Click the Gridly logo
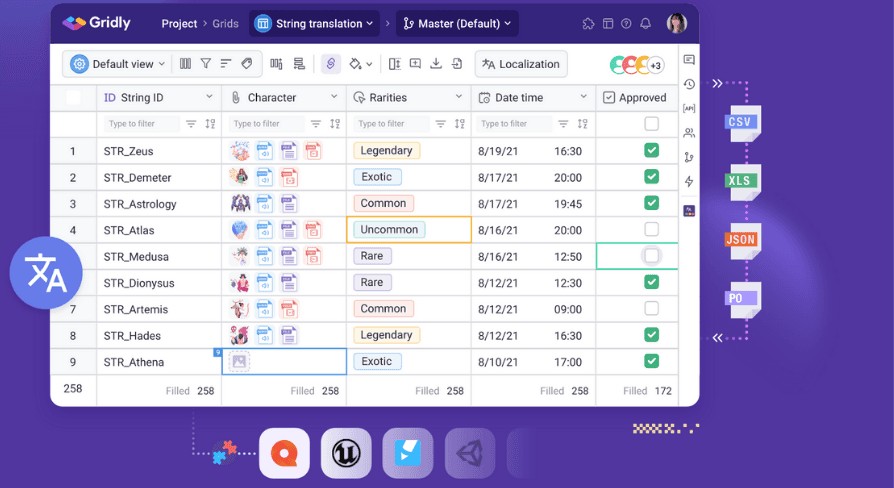 (96, 23)
